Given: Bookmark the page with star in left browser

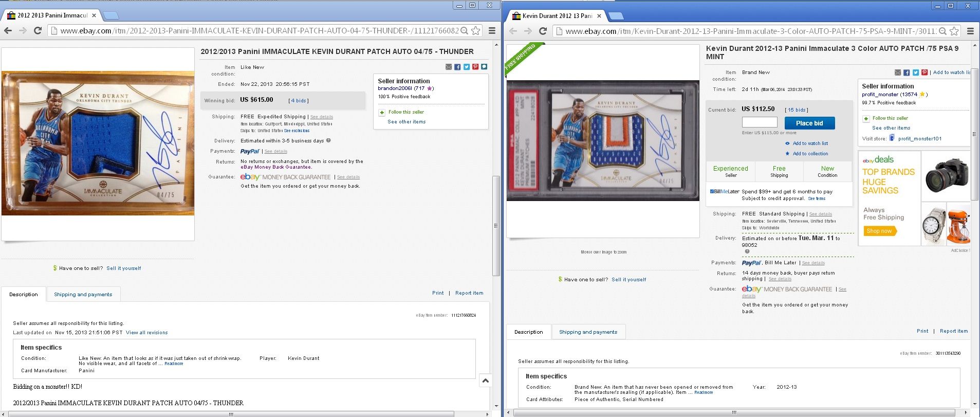Looking at the screenshot, I should pos(476,31).
